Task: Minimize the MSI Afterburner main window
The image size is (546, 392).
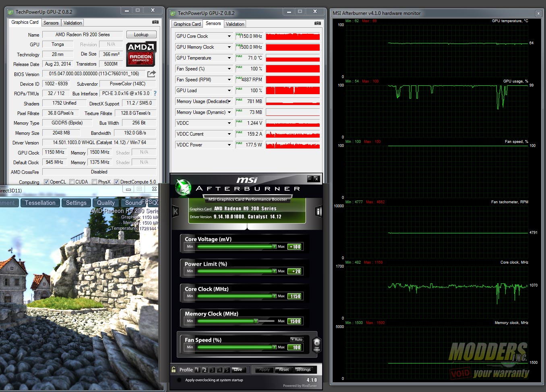Action: pyautogui.click(x=309, y=178)
